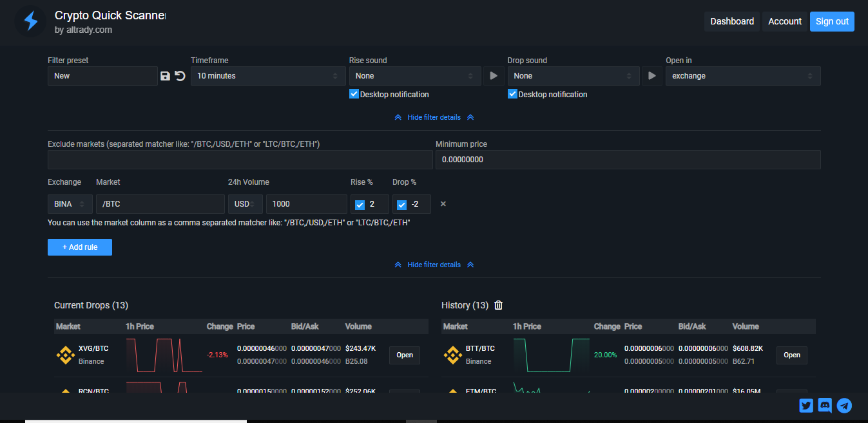
Task: Change the Open in exchange dropdown
Action: [742, 75]
